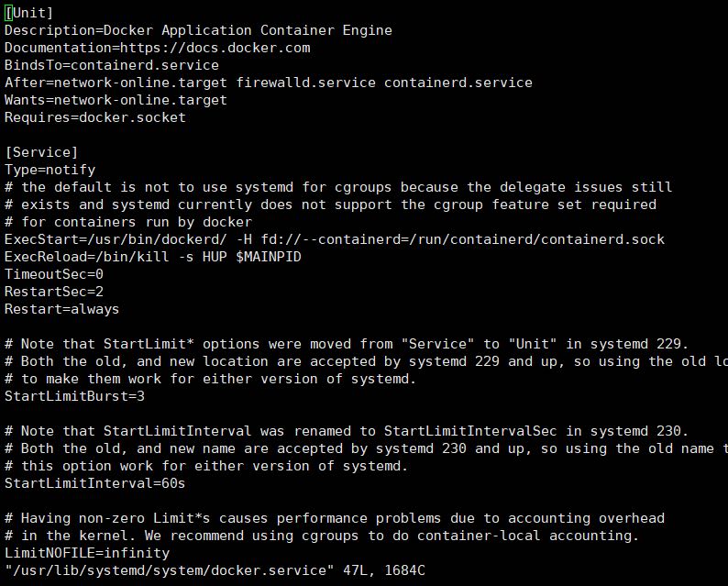Click the StartLimitBurst=3 line
Screen dimensions: 728x586
(75, 396)
